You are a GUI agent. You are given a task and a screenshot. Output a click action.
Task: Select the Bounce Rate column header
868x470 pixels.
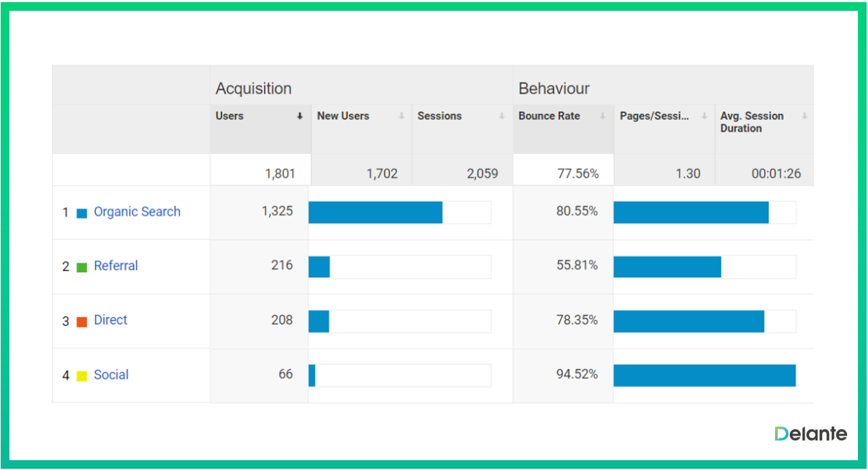point(549,116)
